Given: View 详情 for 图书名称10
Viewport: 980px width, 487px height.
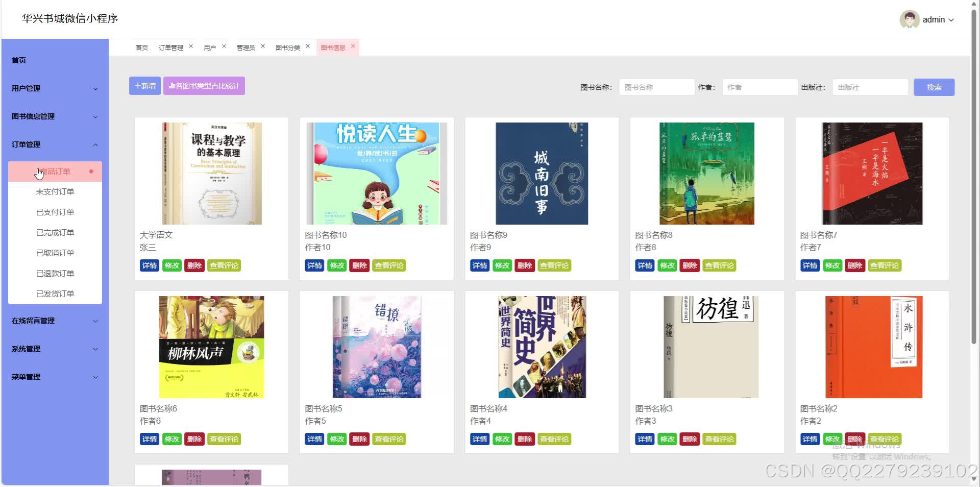Looking at the screenshot, I should coord(314,265).
